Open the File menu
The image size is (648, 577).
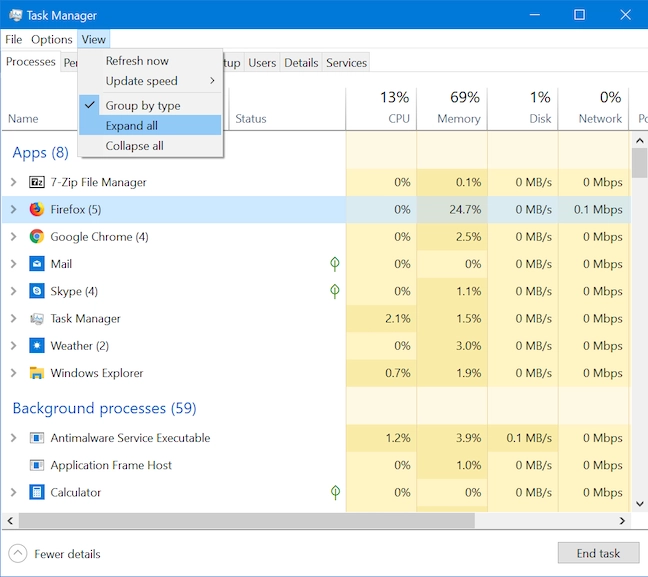point(14,39)
